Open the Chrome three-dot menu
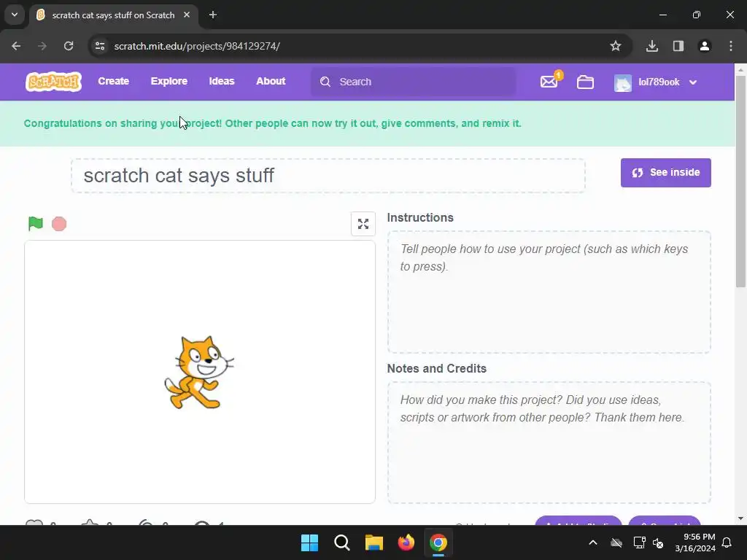The image size is (747, 560). 731,46
